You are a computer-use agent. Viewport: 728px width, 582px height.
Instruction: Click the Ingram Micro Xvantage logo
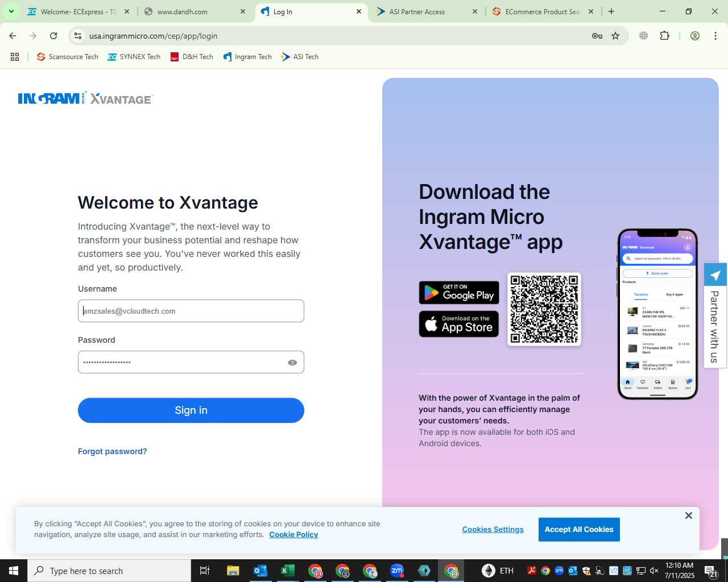click(85, 98)
